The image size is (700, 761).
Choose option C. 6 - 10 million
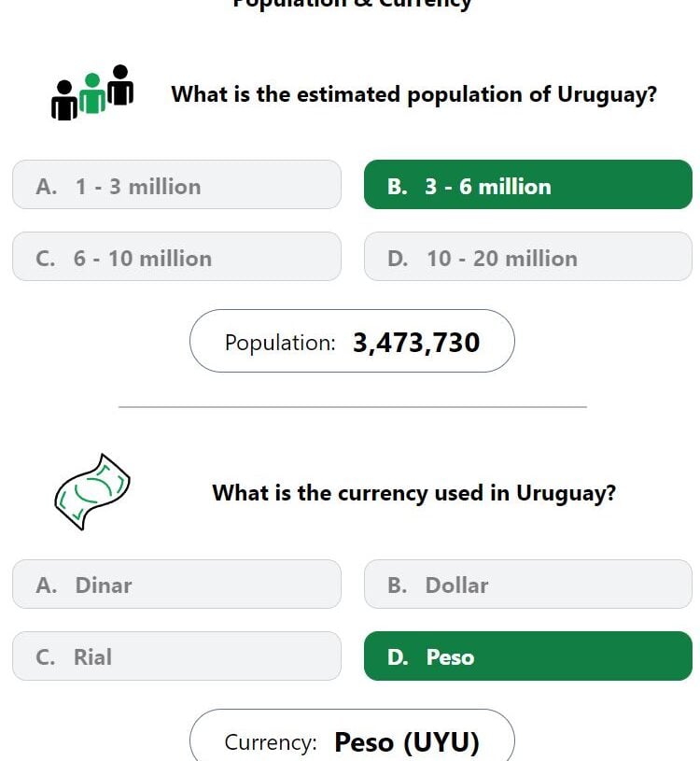[176, 256]
